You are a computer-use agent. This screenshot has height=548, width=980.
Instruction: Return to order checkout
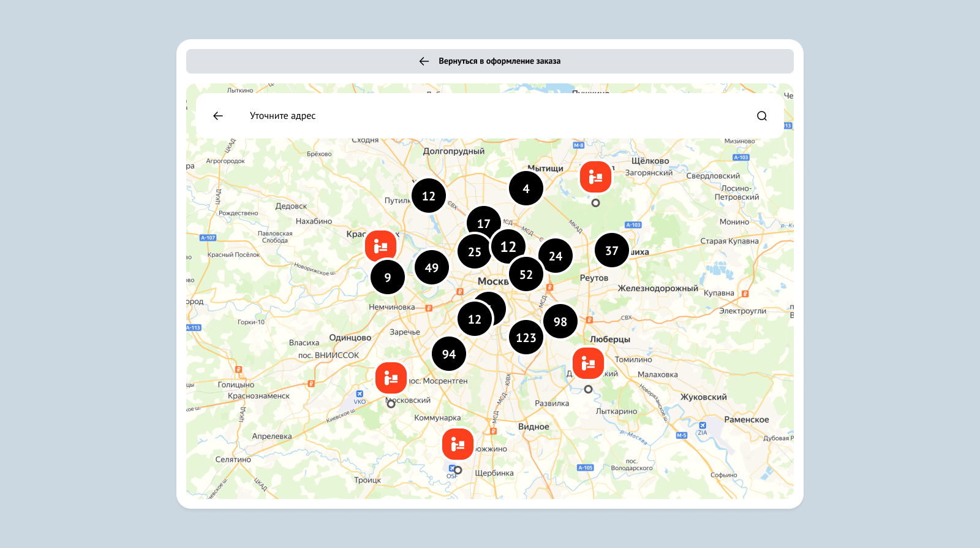[490, 61]
